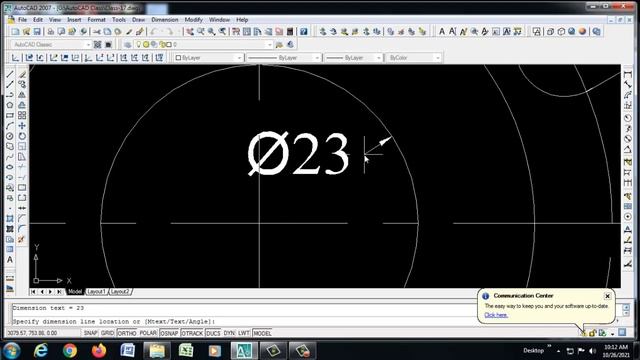Select the Multiline Text tool in draw toolbar
This screenshot has width=640, height=360.
(x=10, y=260)
